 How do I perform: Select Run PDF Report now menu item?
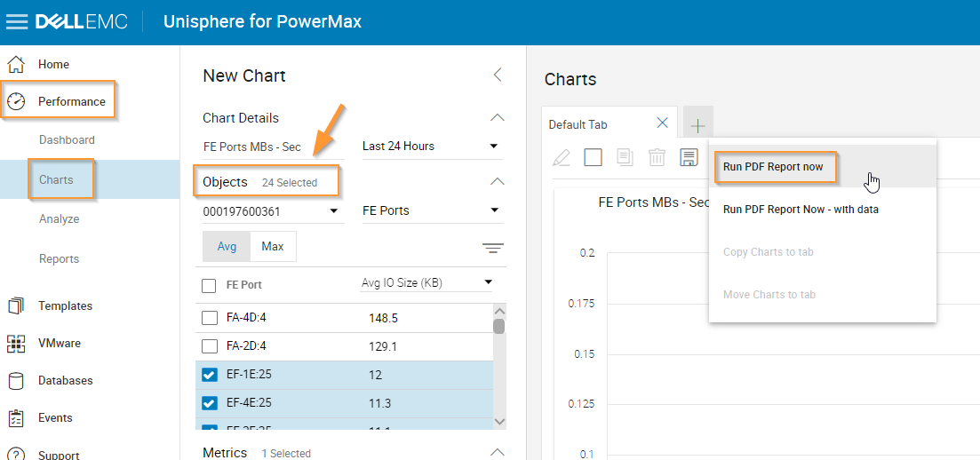[774, 167]
